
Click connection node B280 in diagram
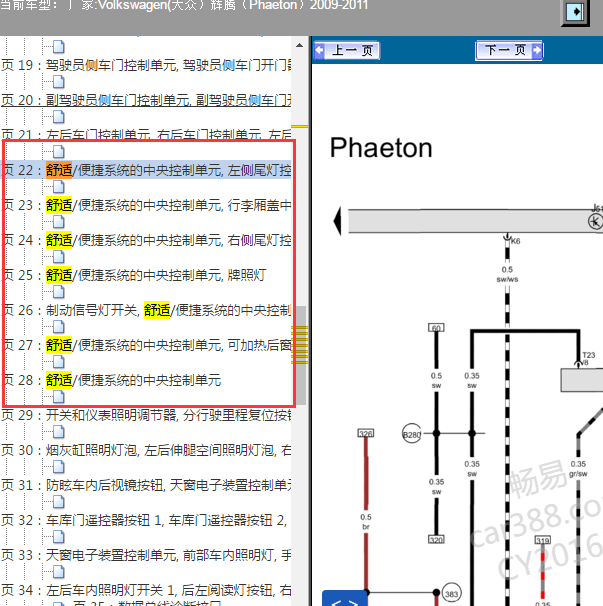[x=412, y=434]
